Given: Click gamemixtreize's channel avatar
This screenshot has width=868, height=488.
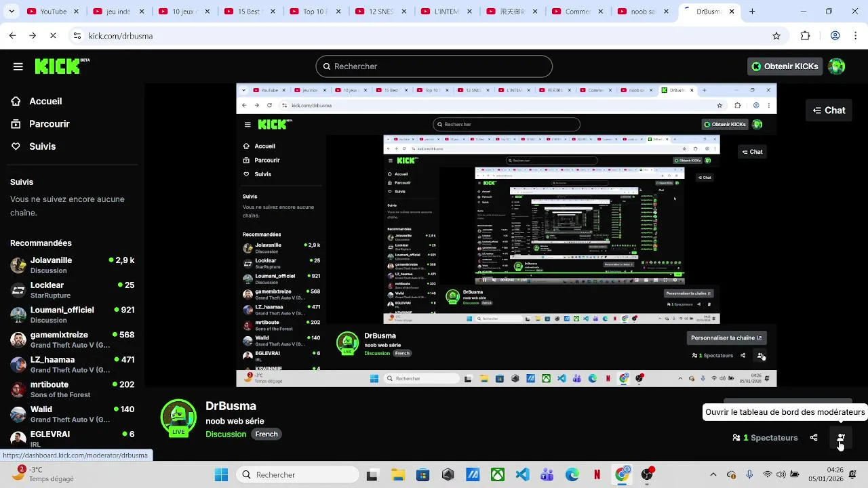Looking at the screenshot, I should (x=18, y=340).
